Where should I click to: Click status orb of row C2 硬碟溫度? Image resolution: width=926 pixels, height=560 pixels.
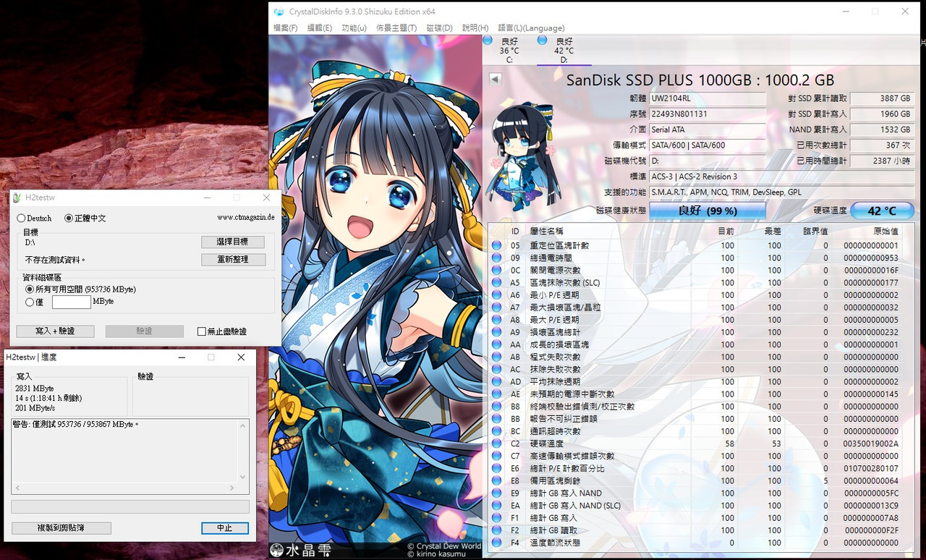(496, 444)
